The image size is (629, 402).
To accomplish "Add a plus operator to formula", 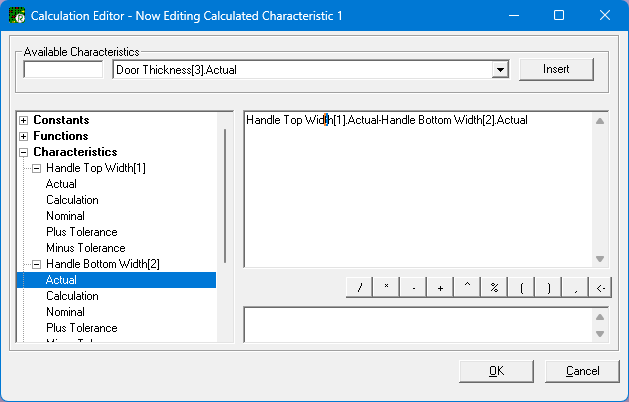I will click(440, 287).
